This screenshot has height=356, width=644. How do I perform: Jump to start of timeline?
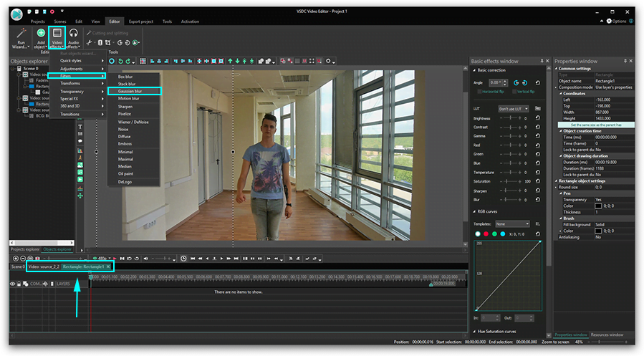pos(193,259)
